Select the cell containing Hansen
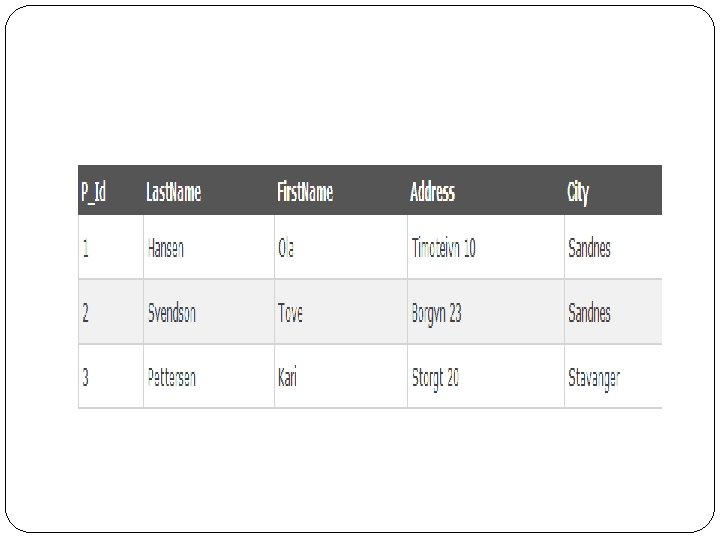Viewport: 720px width, 540px height. [165, 248]
